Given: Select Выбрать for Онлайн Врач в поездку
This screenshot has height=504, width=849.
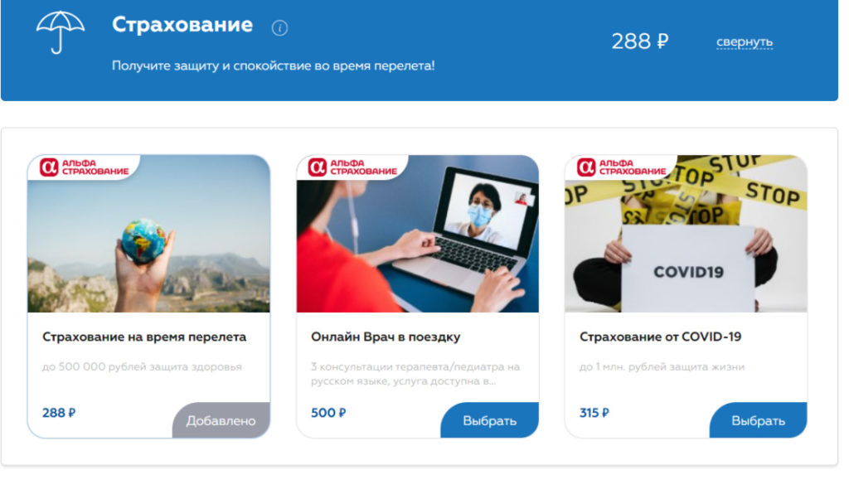Looking at the screenshot, I should [x=489, y=420].
